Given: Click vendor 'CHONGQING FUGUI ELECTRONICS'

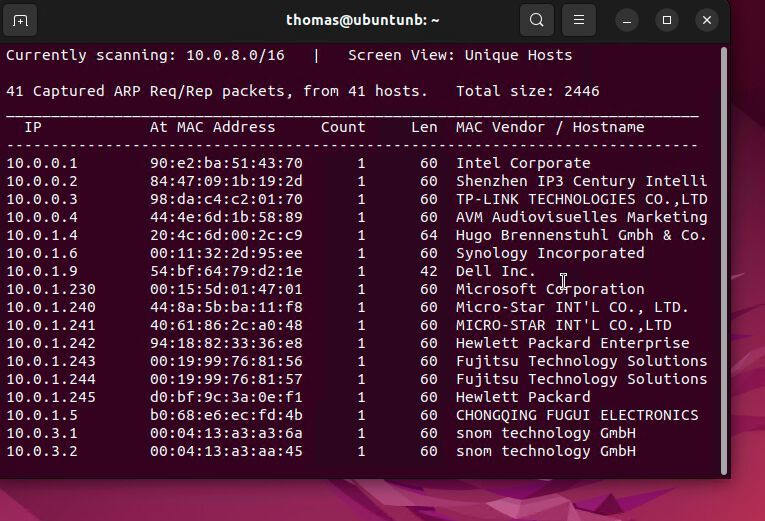Looking at the screenshot, I should click(577, 416).
